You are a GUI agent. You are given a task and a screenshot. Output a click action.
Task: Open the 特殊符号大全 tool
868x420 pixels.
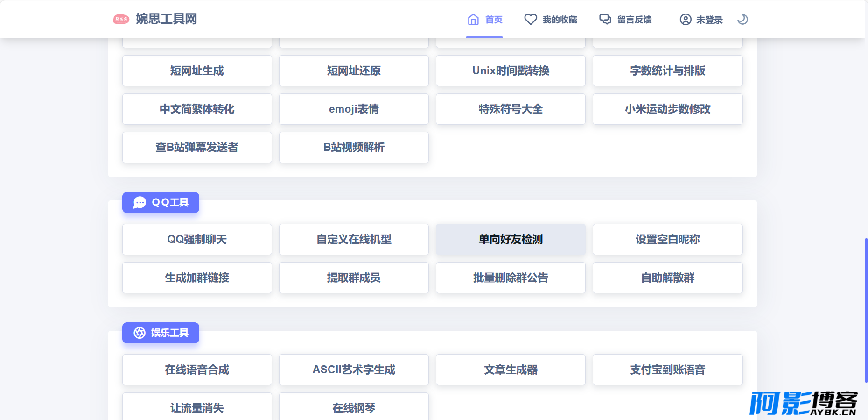511,109
